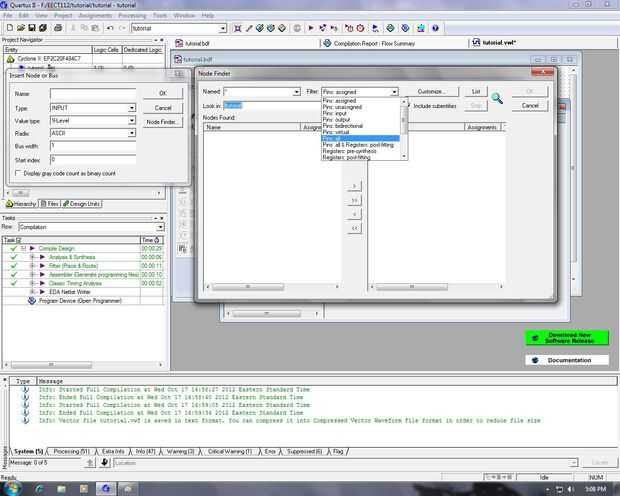Click the Nodes Found horizontal scrollbar
620x496 pixels.
[x=273, y=286]
